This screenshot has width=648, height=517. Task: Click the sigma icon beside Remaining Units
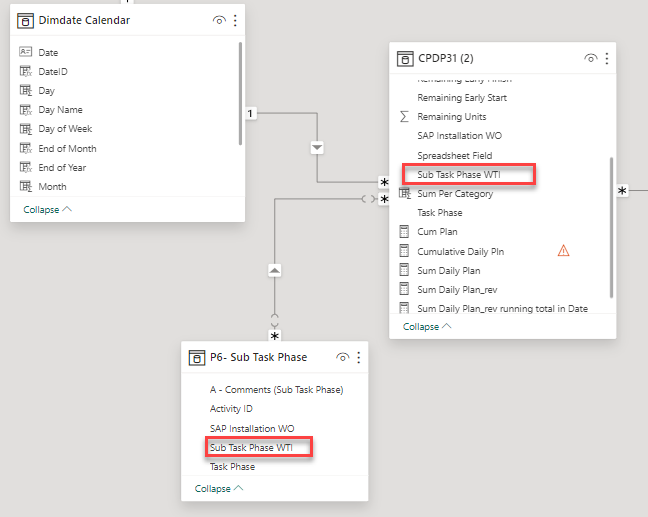click(x=404, y=117)
